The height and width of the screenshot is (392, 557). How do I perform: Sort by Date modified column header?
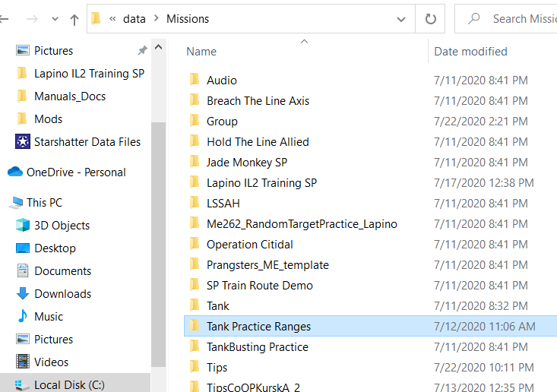point(470,52)
